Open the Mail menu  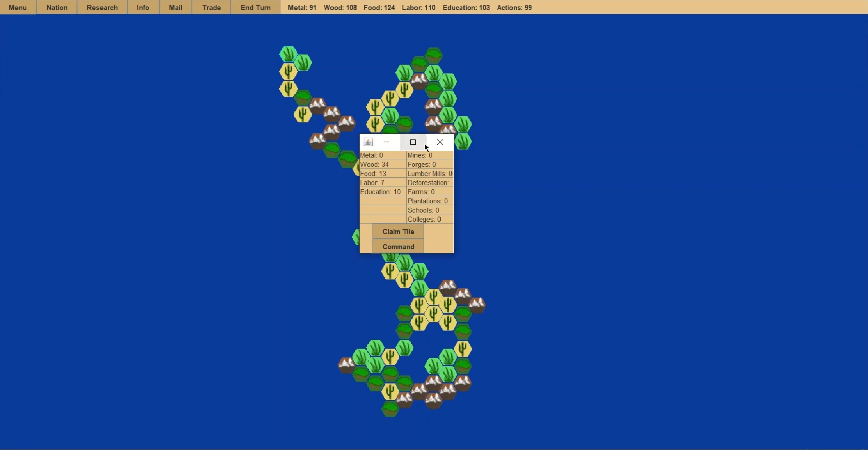tap(176, 7)
